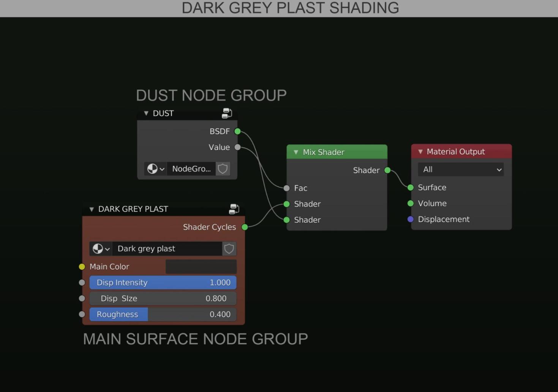Click the DUST node group edit icon

[227, 113]
